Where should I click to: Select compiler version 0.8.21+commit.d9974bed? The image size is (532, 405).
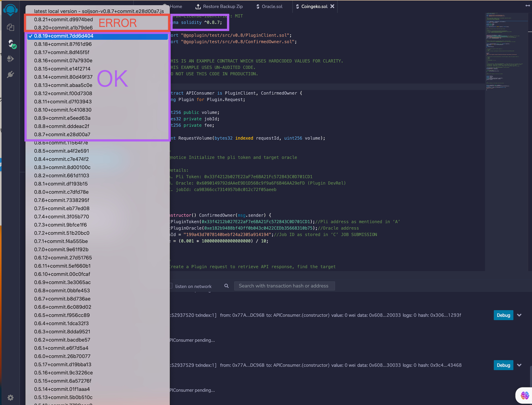[x=63, y=20]
